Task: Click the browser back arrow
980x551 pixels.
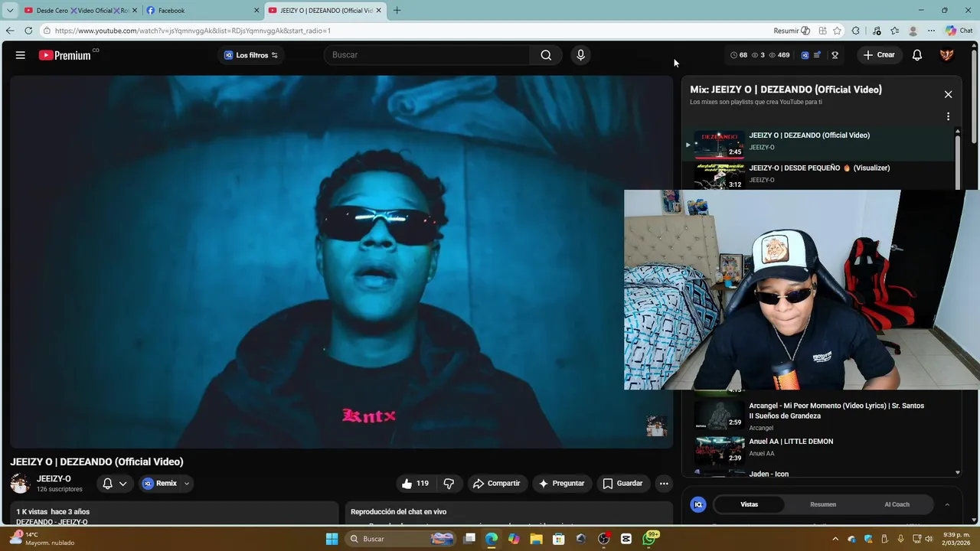Action: [x=10, y=31]
